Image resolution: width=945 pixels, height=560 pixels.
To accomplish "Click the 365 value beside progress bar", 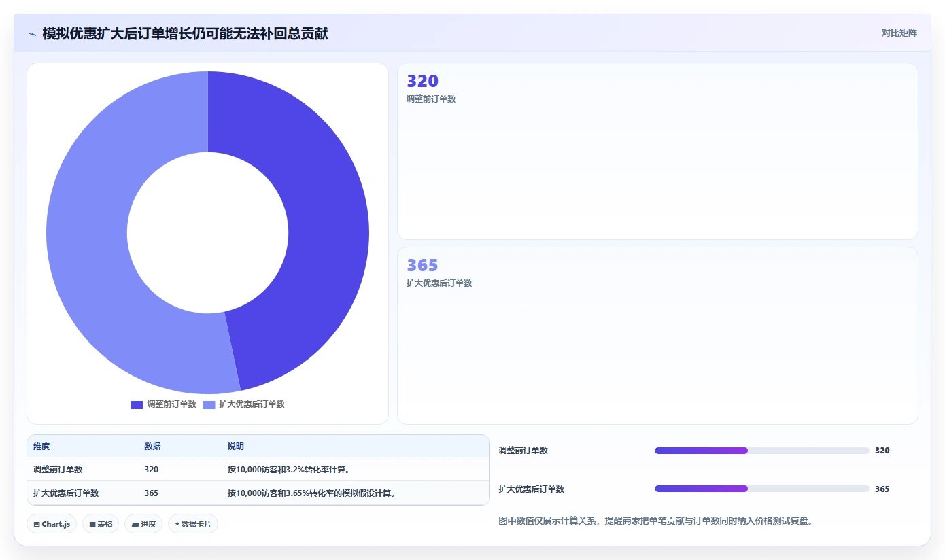I will point(882,489).
